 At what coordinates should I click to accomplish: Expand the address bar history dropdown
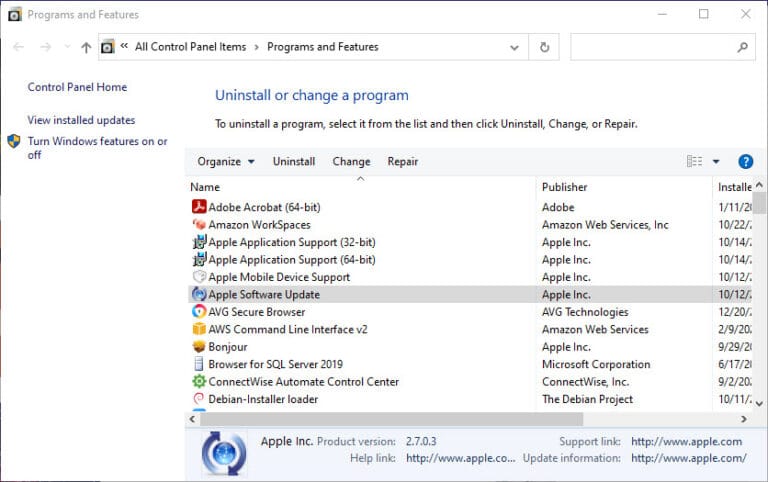click(x=514, y=48)
